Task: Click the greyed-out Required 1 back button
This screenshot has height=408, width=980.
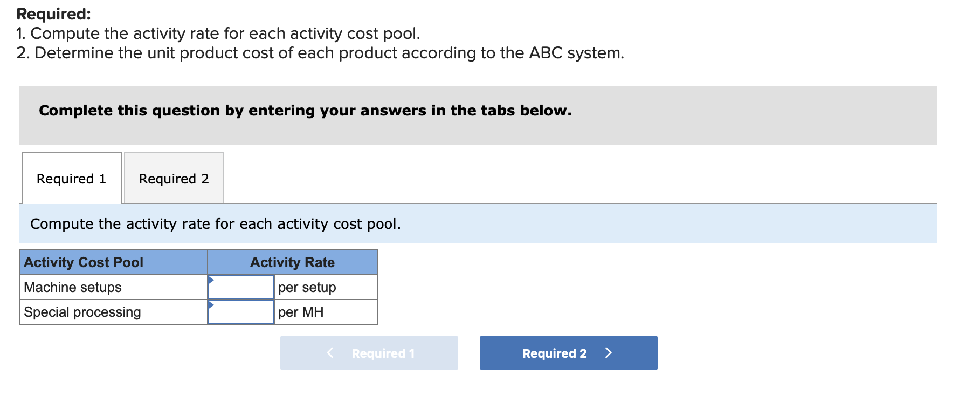Action: click(369, 353)
